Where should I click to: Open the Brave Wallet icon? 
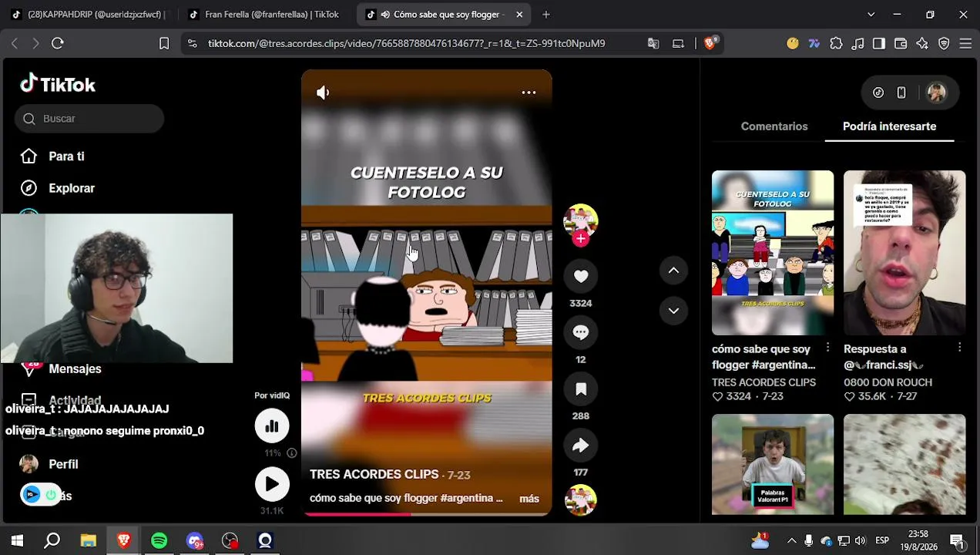coord(901,44)
